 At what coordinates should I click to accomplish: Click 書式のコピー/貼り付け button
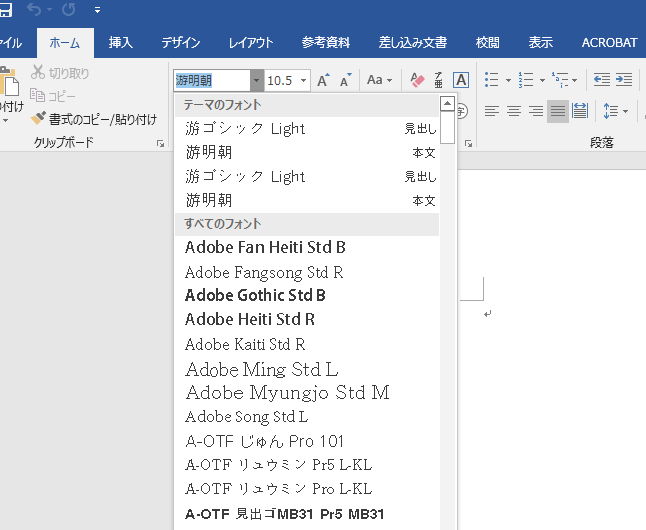pos(94,119)
